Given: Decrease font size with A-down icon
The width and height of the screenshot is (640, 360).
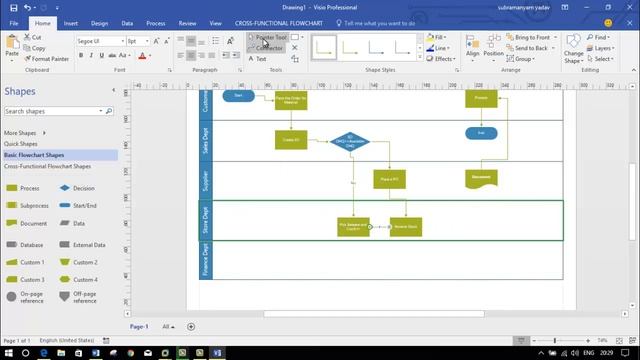Looking at the screenshot, I should [167, 41].
